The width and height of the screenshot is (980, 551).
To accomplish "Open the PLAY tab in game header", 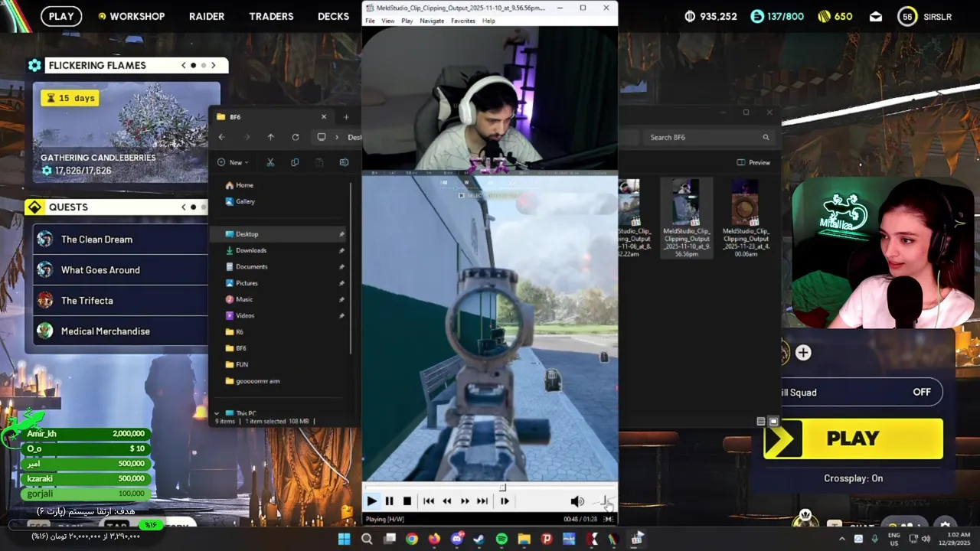I will click(x=61, y=16).
